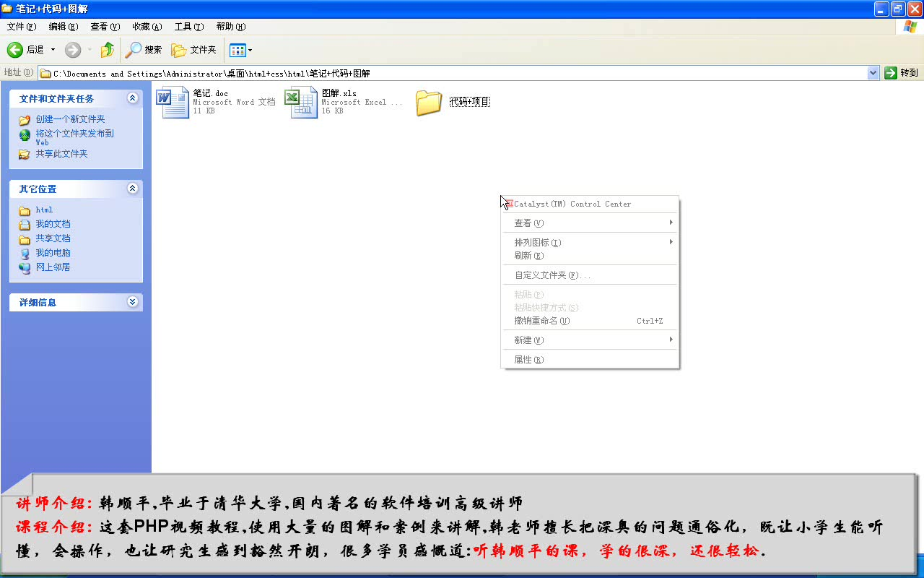Screen dimensions: 924x578
Task: Open the 代码+项目 folder icon
Action: (x=429, y=103)
